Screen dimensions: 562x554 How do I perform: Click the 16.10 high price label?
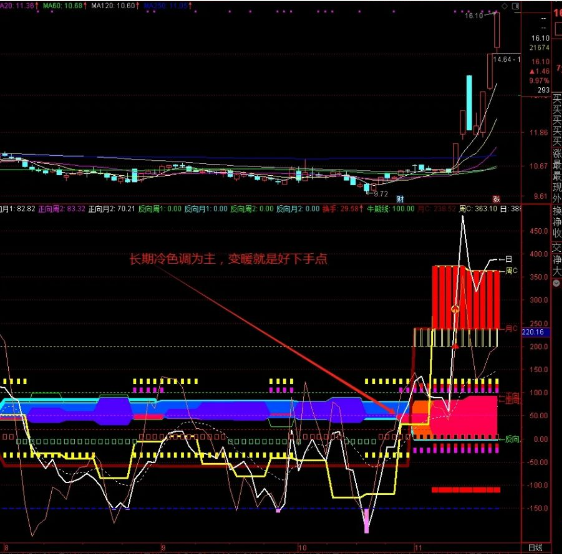click(x=474, y=15)
